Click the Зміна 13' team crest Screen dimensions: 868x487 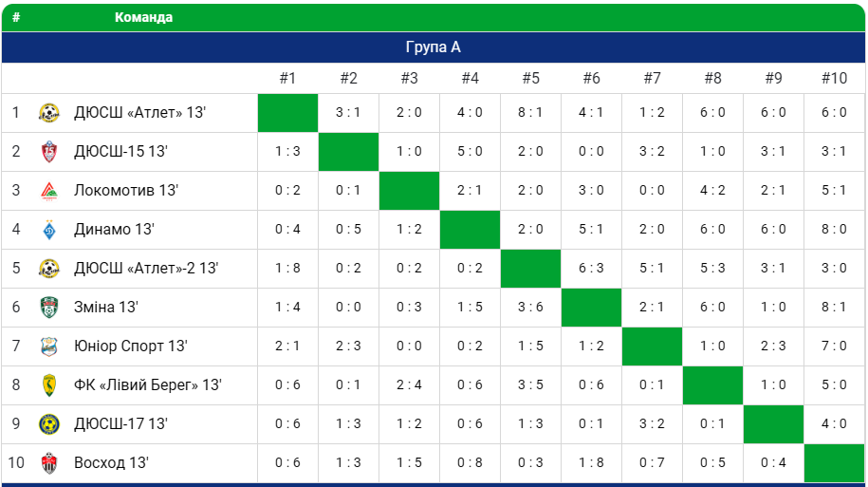(48, 308)
